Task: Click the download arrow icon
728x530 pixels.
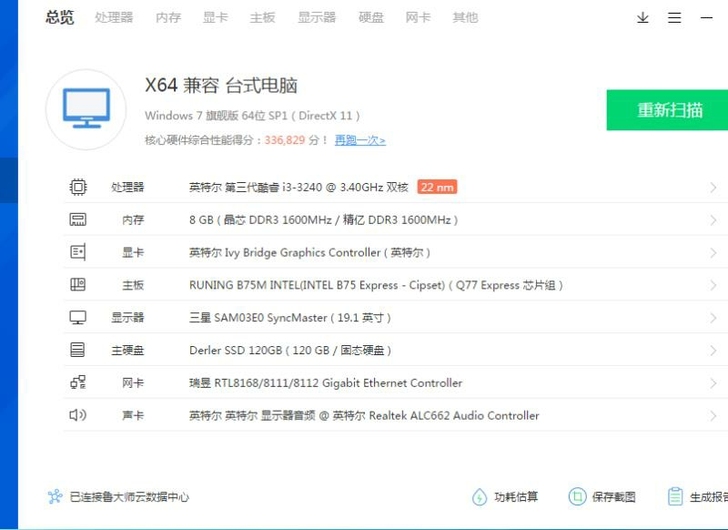Action: (643, 18)
